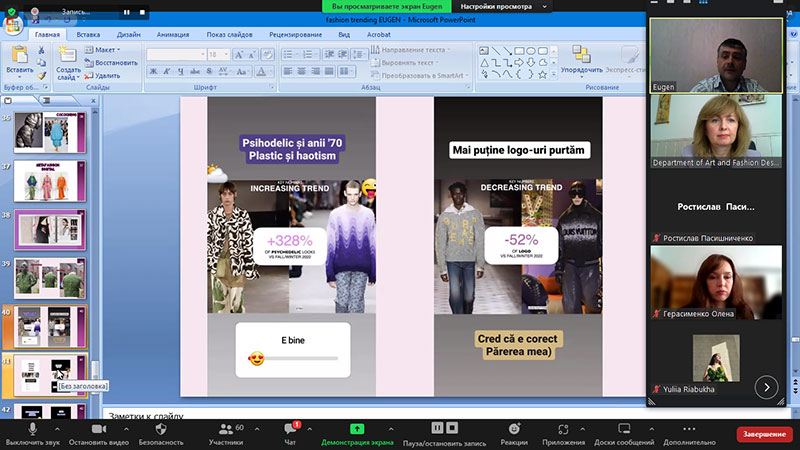Click Демонстрация экрана share screen button
Image resolution: width=800 pixels, height=450 pixels.
click(357, 434)
